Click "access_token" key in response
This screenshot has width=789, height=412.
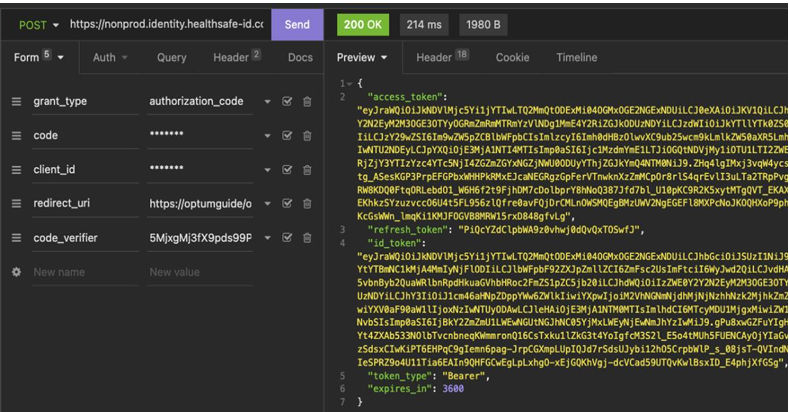pos(405,97)
